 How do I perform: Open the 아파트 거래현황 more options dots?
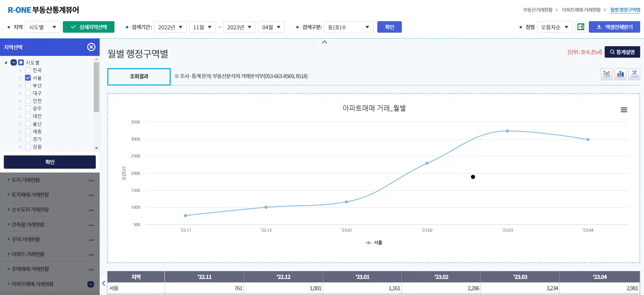pos(91,255)
